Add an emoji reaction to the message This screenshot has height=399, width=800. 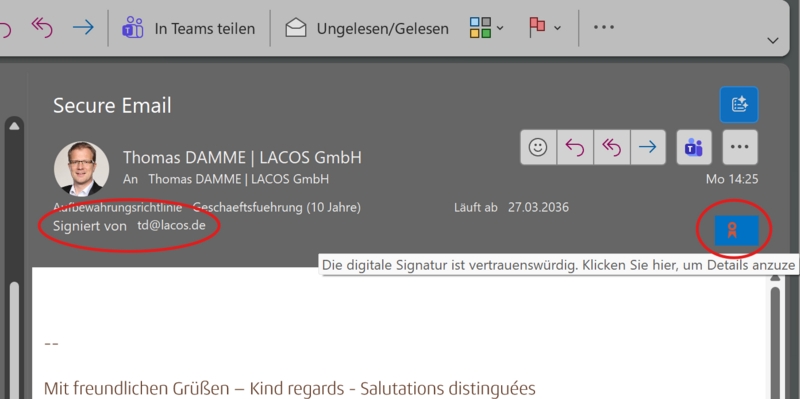click(538, 147)
